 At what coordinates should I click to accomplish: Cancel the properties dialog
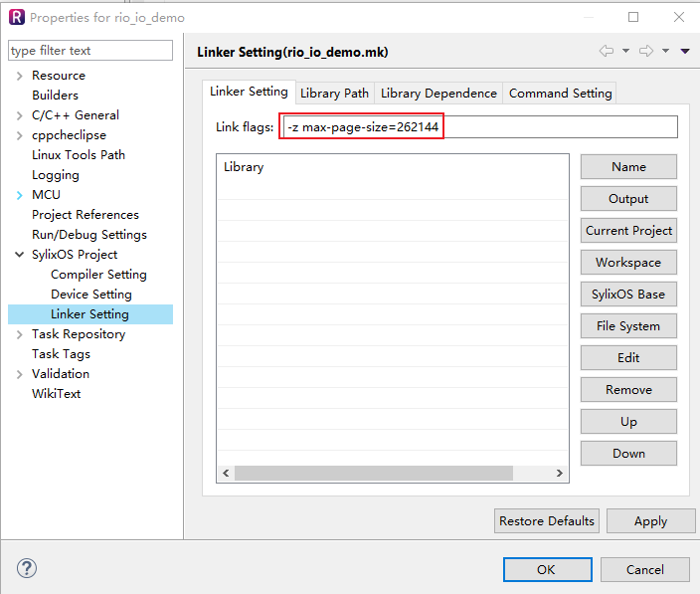click(x=644, y=569)
